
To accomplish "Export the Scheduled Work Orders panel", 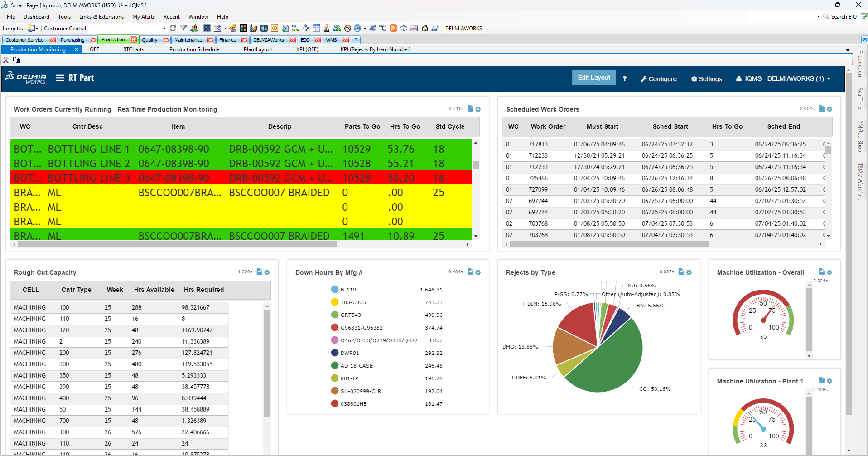I will [x=822, y=109].
